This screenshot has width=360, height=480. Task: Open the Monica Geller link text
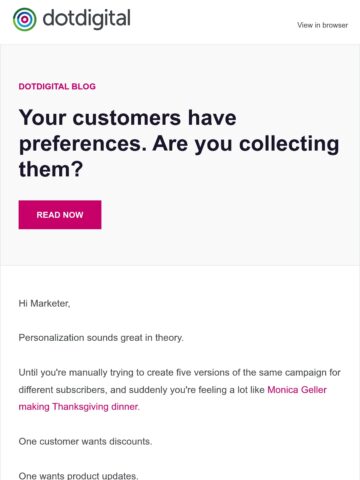297,390
